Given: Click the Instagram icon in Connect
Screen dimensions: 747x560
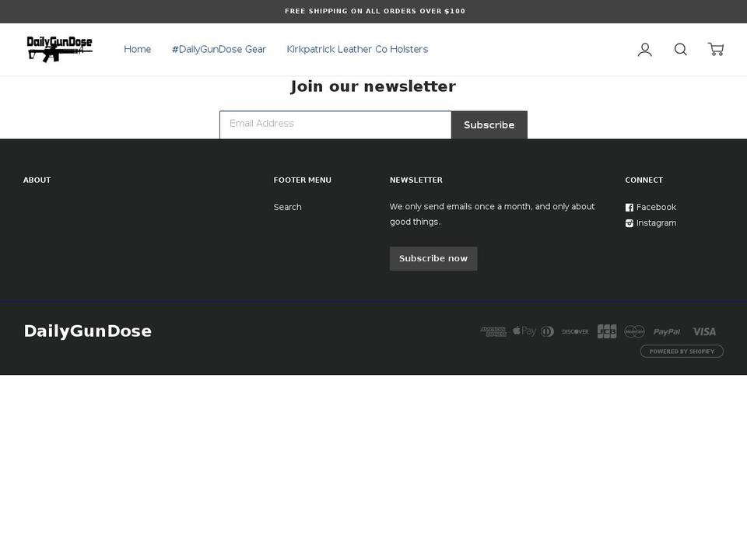Looking at the screenshot, I should [x=630, y=223].
